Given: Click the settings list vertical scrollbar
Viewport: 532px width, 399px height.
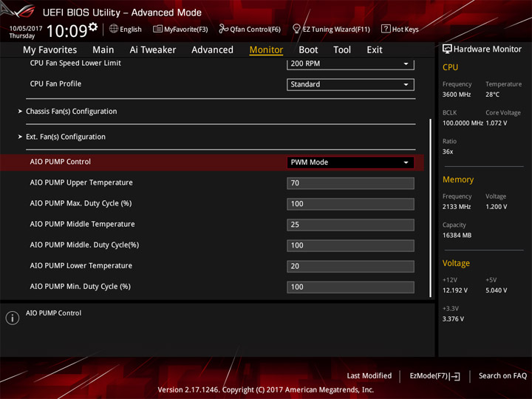Looking at the screenshot, I should tap(431, 208).
